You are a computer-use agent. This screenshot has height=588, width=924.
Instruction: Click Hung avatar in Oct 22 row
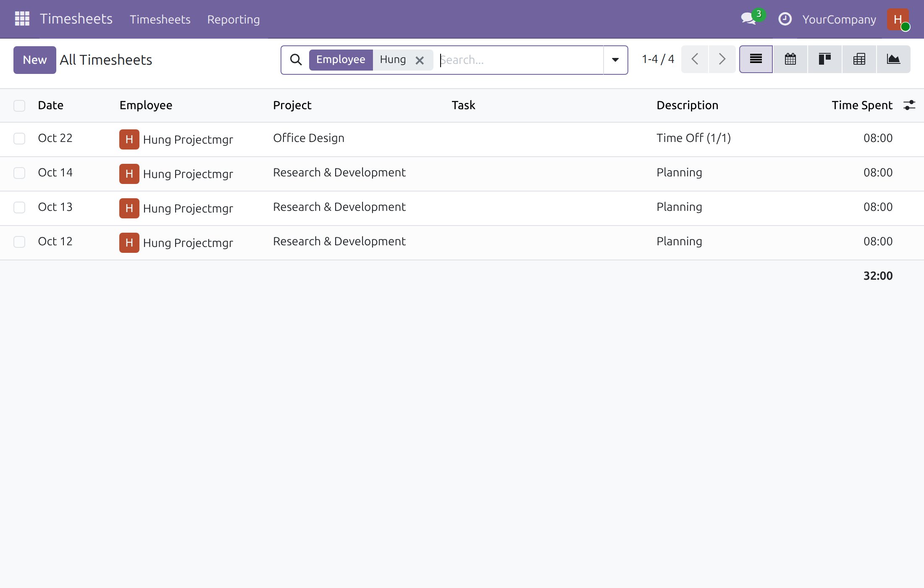point(129,139)
